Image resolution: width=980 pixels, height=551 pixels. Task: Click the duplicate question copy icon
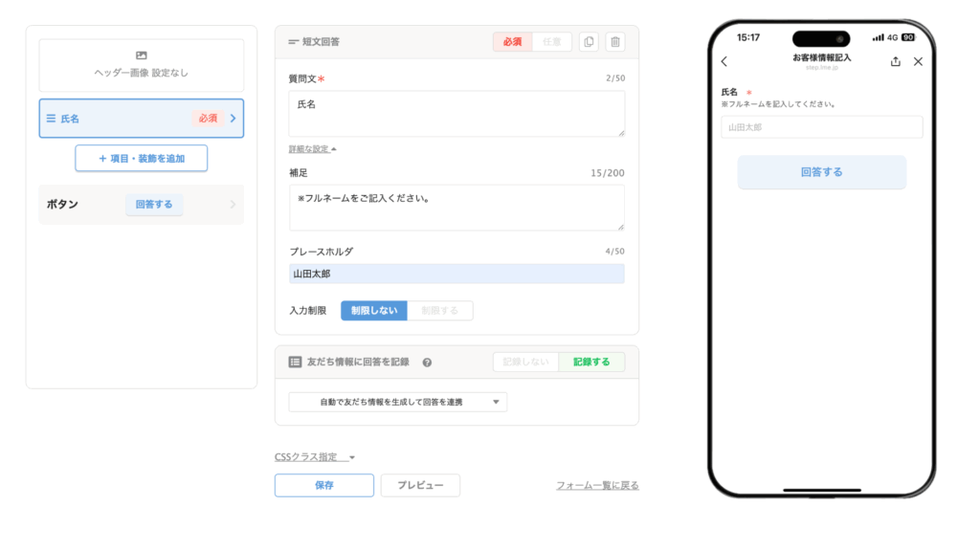[589, 42]
